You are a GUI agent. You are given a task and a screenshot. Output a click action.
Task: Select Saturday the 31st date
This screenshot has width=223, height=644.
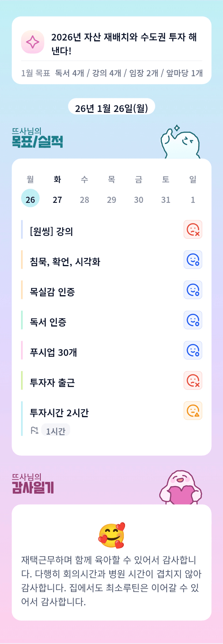click(166, 200)
